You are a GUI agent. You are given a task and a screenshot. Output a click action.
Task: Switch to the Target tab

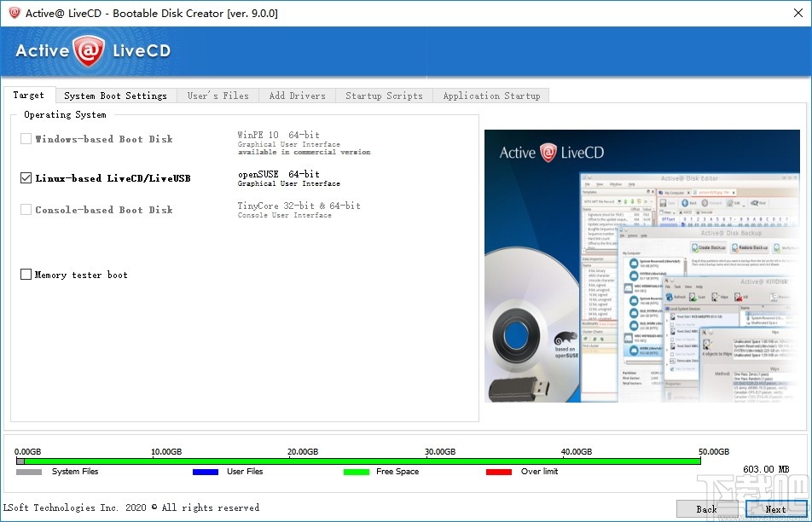pos(29,95)
